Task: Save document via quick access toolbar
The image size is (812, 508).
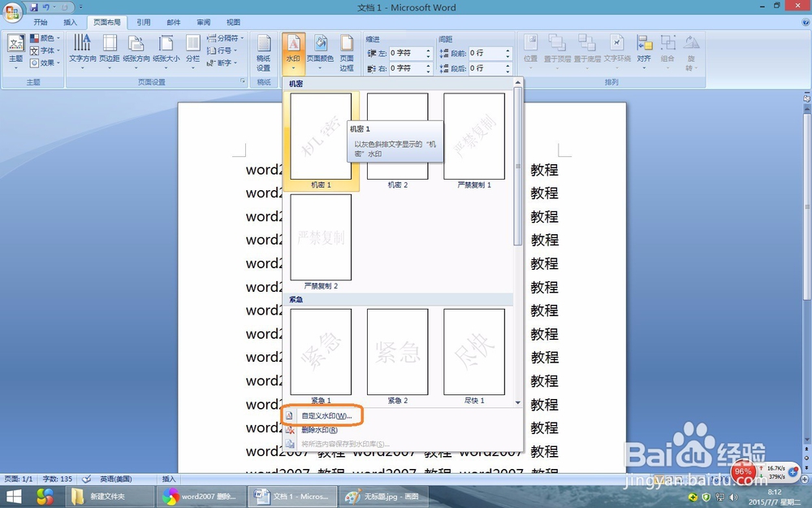Action: [x=33, y=7]
